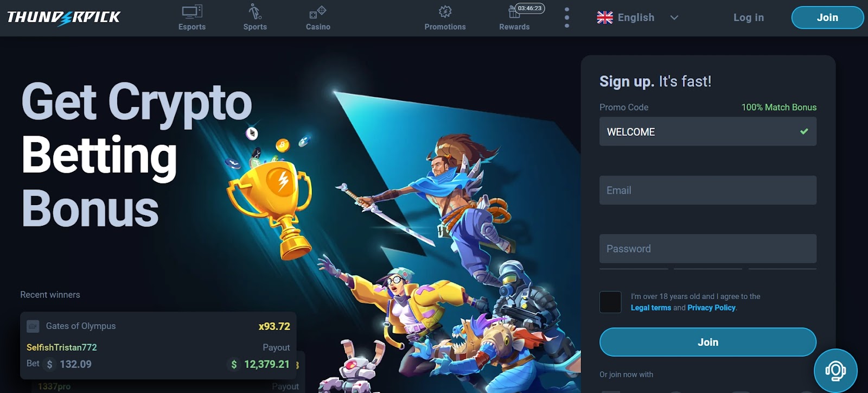
Task: Open the live support headset icon
Action: [x=835, y=371]
